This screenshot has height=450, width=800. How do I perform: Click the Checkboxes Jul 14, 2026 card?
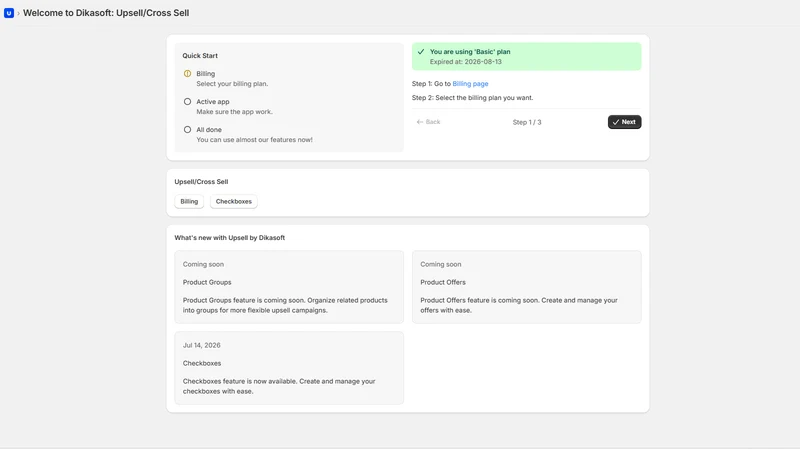[289, 368]
